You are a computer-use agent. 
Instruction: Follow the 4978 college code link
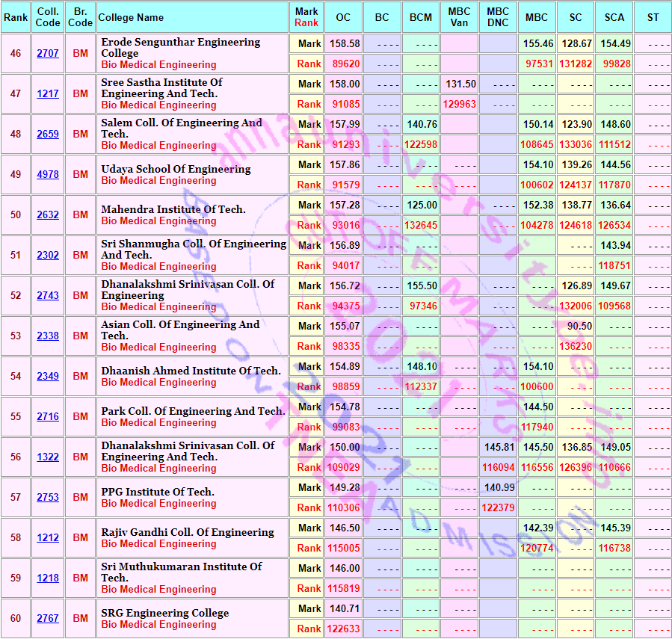[x=48, y=174]
